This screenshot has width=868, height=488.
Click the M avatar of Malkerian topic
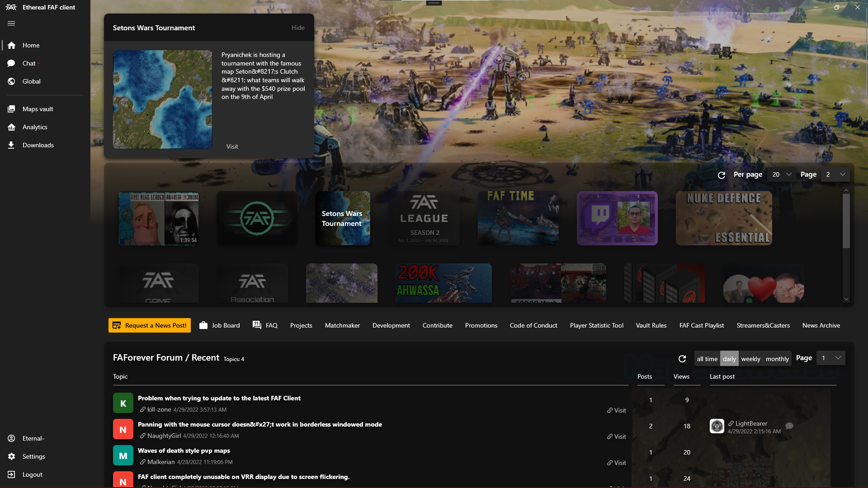click(123, 455)
